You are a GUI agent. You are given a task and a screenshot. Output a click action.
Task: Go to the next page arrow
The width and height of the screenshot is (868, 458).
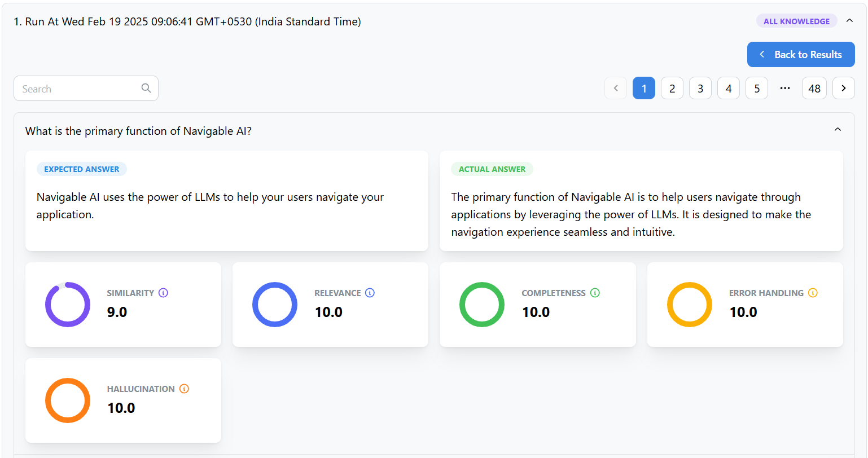pos(844,89)
